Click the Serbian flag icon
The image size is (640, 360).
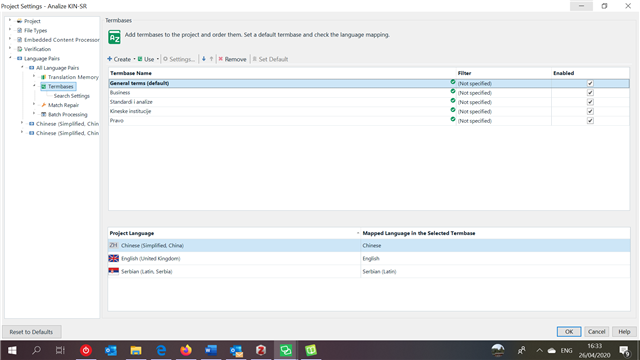(x=113, y=271)
